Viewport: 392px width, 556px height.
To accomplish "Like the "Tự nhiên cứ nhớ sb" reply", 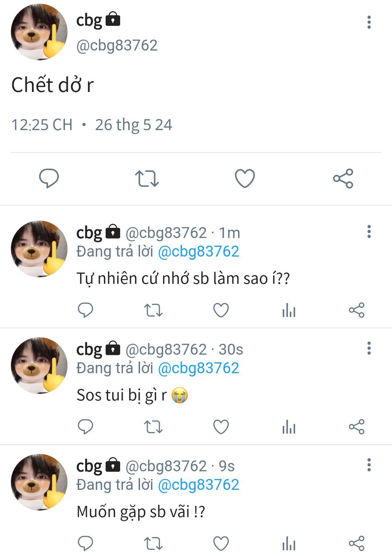I will [x=221, y=310].
